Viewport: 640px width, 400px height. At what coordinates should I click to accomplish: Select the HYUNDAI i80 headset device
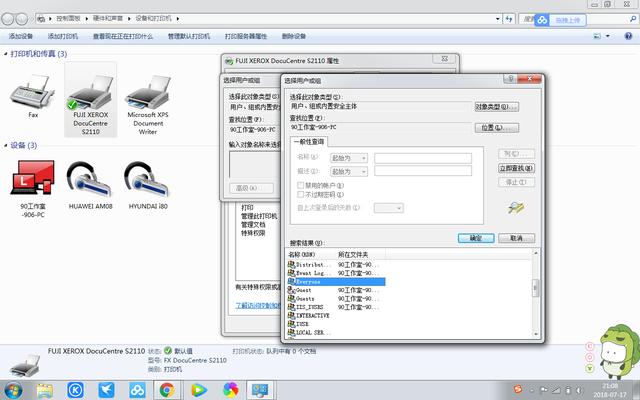click(148, 185)
